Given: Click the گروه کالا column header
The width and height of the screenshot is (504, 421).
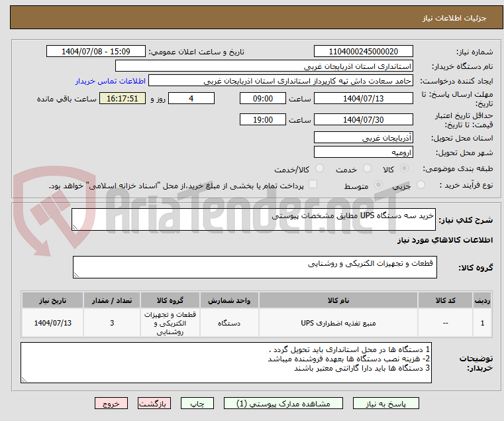Looking at the screenshot, I should coord(170,300).
